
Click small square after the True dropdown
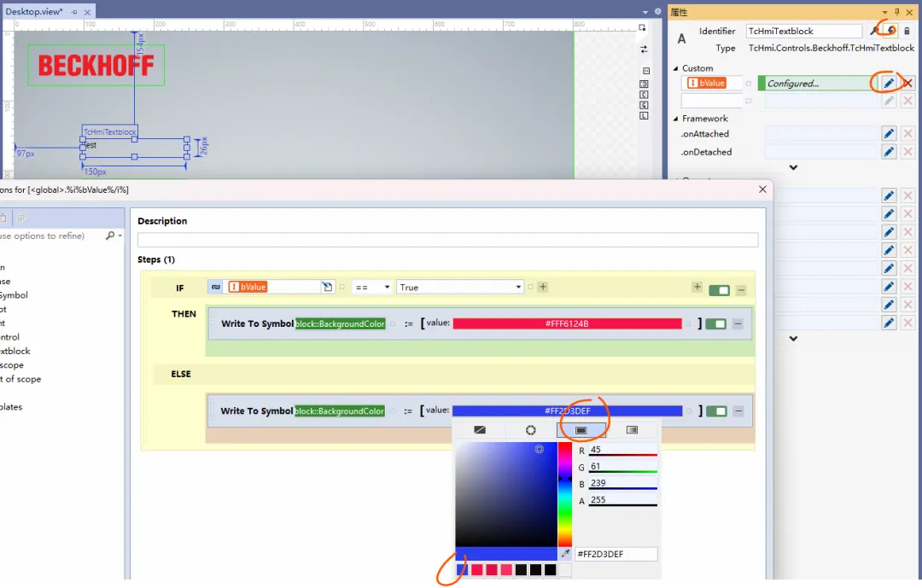pyautogui.click(x=530, y=287)
